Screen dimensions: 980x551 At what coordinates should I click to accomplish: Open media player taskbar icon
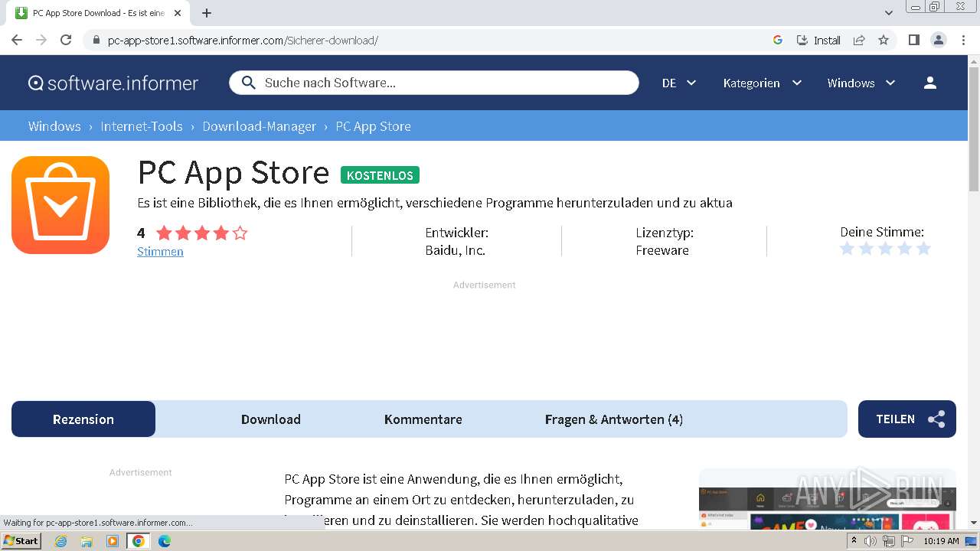(113, 541)
